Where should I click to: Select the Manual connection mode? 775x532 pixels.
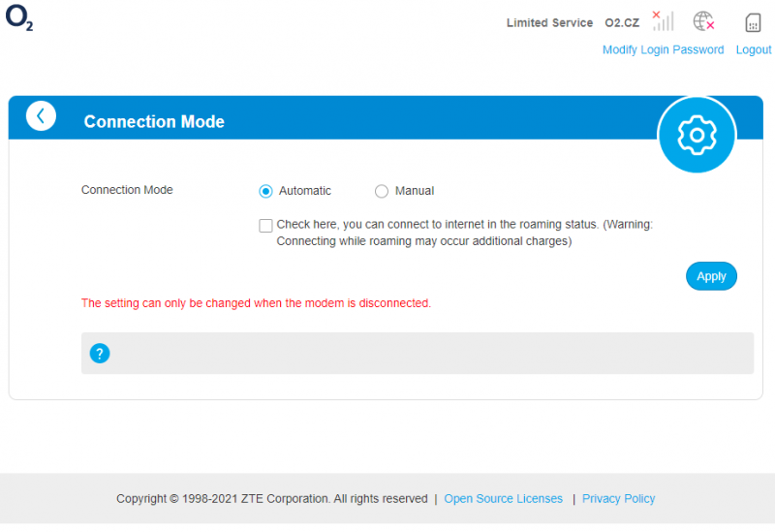tap(382, 191)
